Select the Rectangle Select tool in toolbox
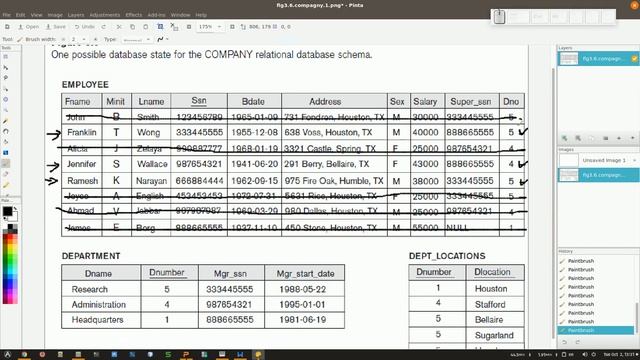Viewport: 640px width, 360px height. [6, 57]
